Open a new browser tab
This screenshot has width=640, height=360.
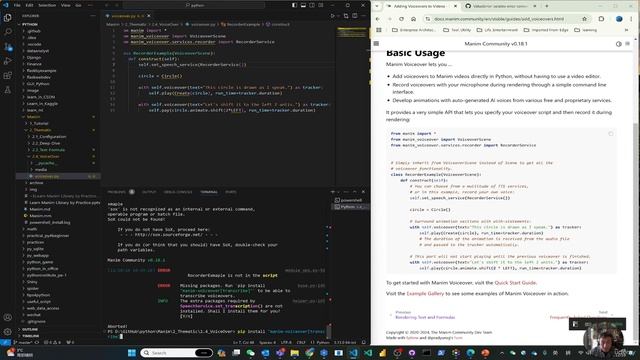[547, 6]
